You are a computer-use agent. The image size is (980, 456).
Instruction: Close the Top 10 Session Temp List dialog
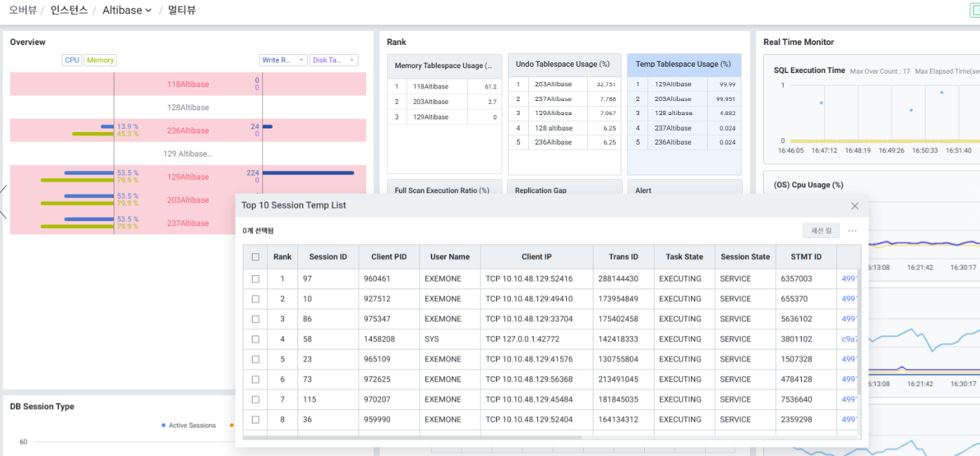click(x=854, y=206)
